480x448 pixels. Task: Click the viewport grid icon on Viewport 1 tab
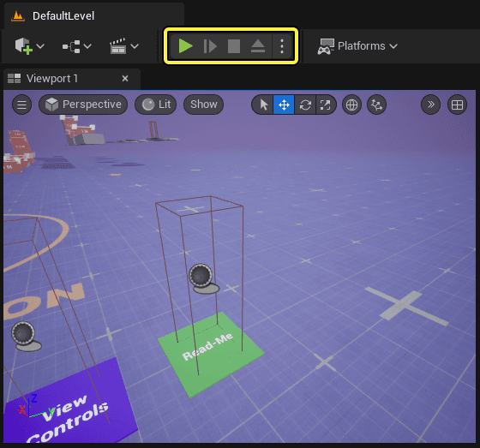(14, 79)
